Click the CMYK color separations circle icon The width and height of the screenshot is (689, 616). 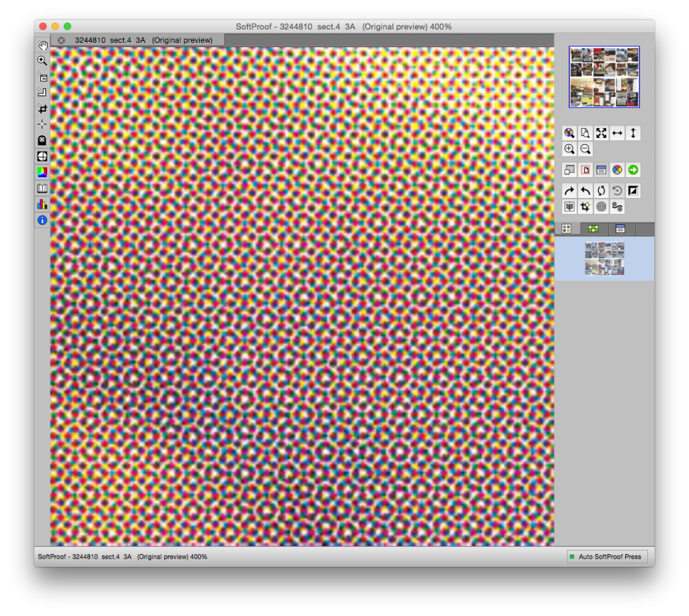617,170
